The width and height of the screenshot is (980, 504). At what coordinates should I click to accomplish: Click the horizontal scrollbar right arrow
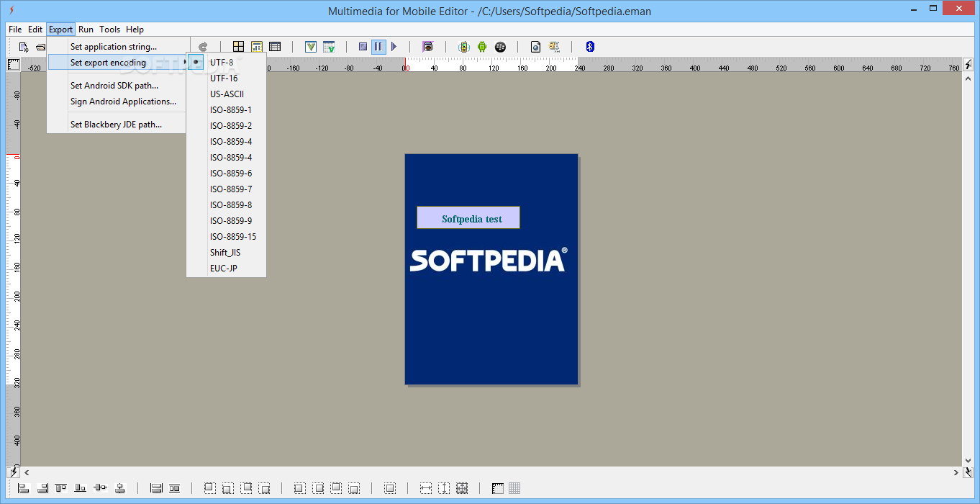[956, 473]
